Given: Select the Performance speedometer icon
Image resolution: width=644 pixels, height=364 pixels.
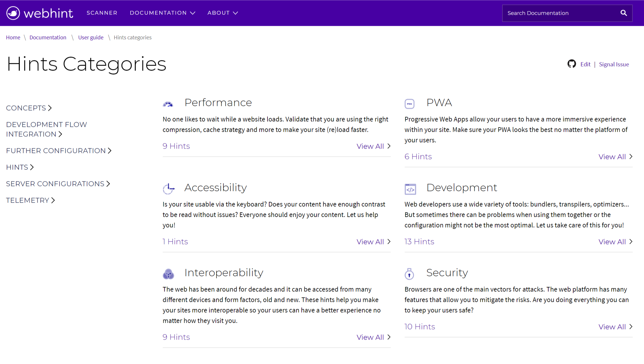Looking at the screenshot, I should click(168, 103).
